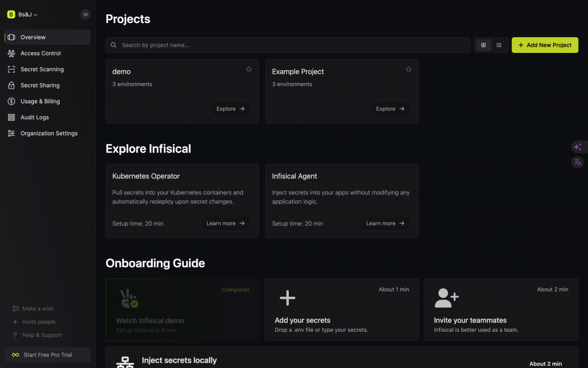This screenshot has width=588, height=368.
Task: Click the Invite people plus icon
Action: coord(16,322)
